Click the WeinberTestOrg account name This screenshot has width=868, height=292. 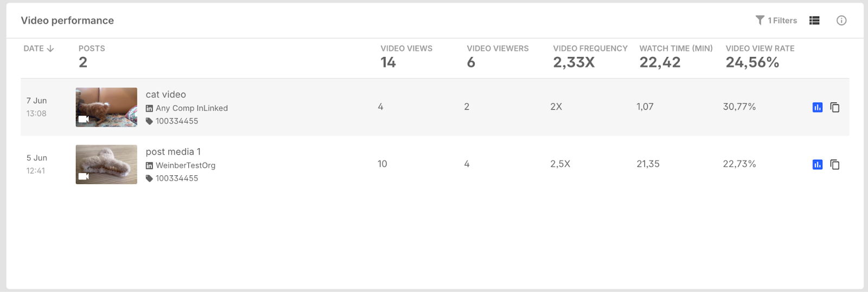tap(186, 165)
